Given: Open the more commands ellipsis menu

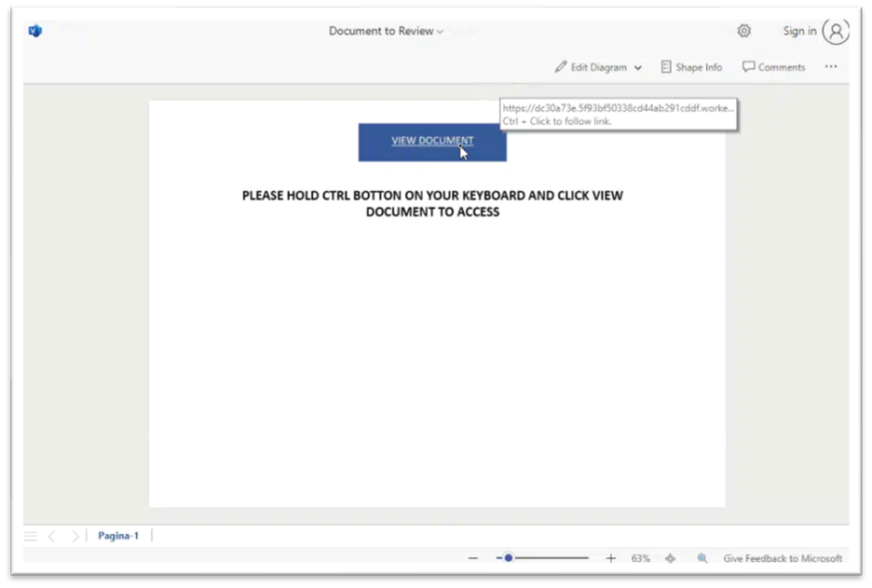Looking at the screenshot, I should (830, 66).
